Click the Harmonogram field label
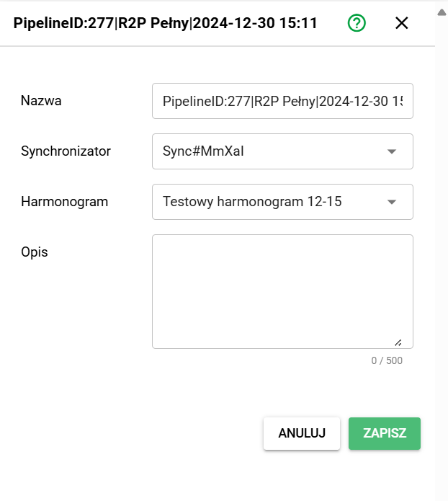Screen dimensions: 448x501 [x=64, y=202]
